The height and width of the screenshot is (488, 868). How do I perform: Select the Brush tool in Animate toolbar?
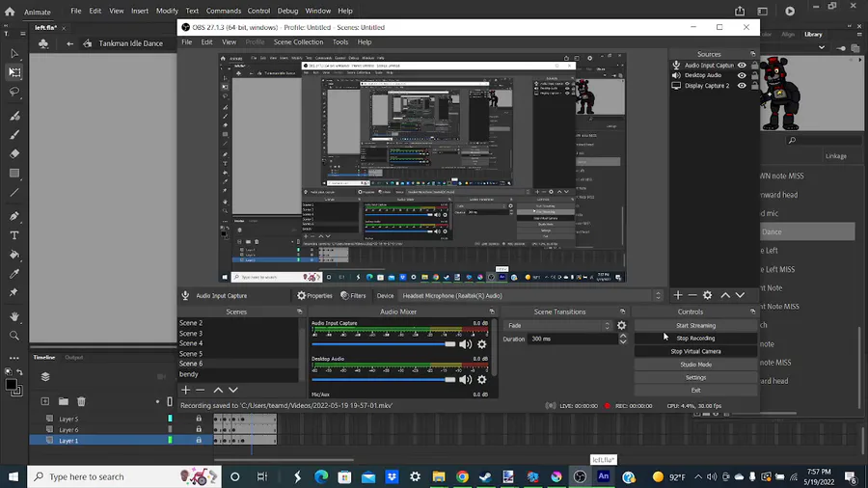point(14,134)
